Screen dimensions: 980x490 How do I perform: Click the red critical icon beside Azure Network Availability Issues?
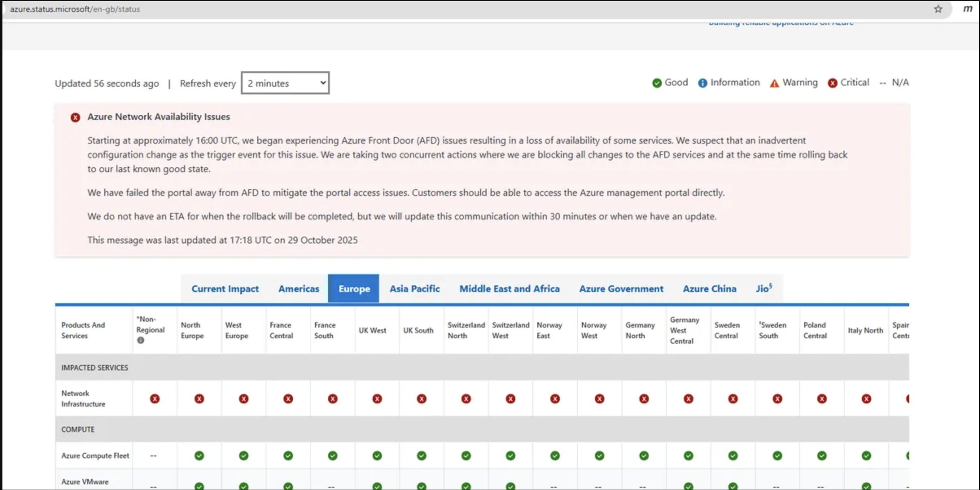coord(75,118)
